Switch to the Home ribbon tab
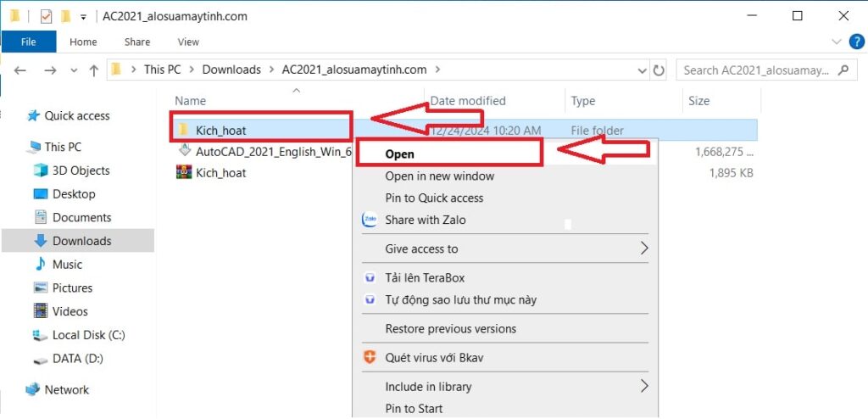Image resolution: width=868 pixels, height=419 pixels. pos(83,42)
